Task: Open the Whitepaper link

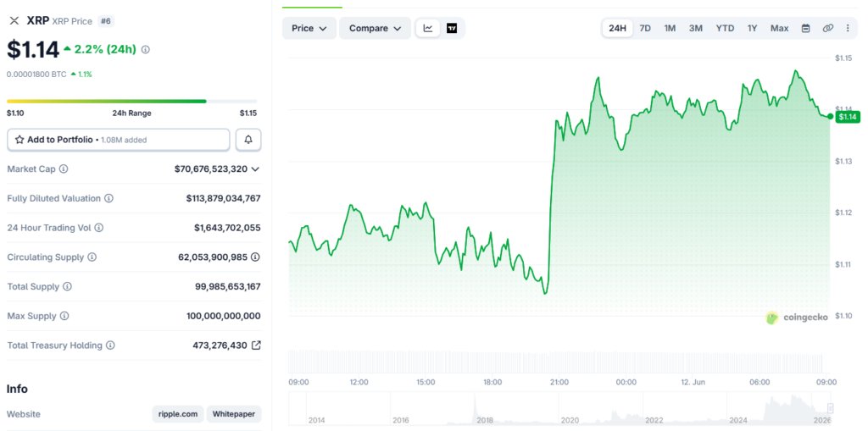Action: (234, 414)
